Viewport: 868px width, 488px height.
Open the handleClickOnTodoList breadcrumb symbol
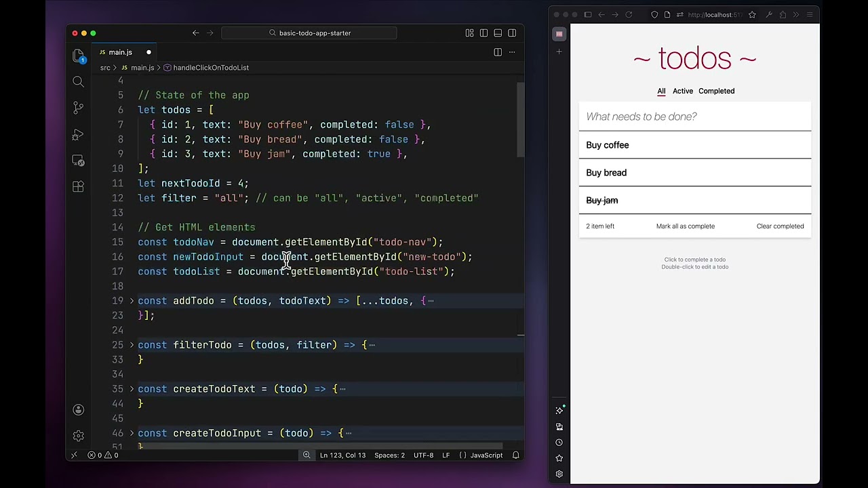tap(206, 68)
